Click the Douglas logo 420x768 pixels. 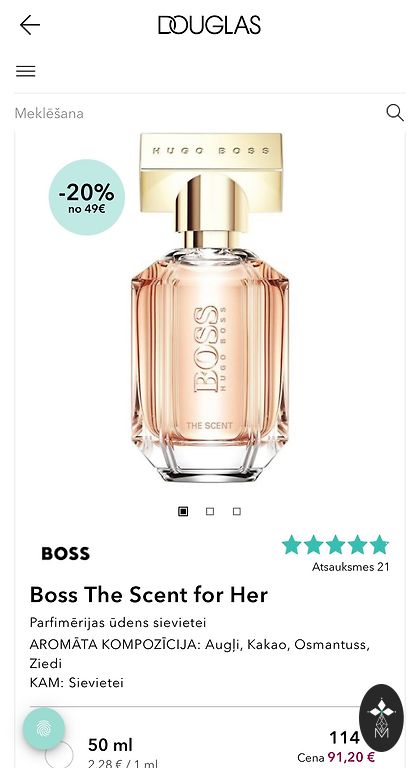(209, 25)
